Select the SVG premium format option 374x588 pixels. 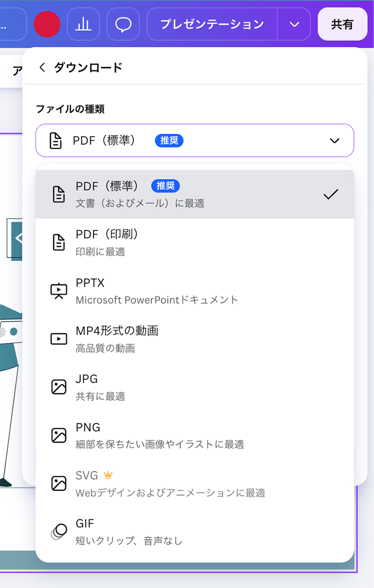tap(195, 483)
